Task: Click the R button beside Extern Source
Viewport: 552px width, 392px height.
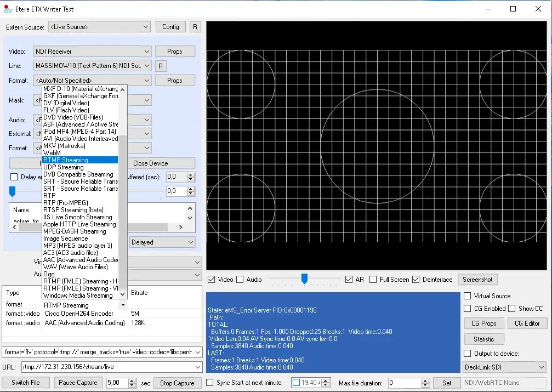Action: 195,27
